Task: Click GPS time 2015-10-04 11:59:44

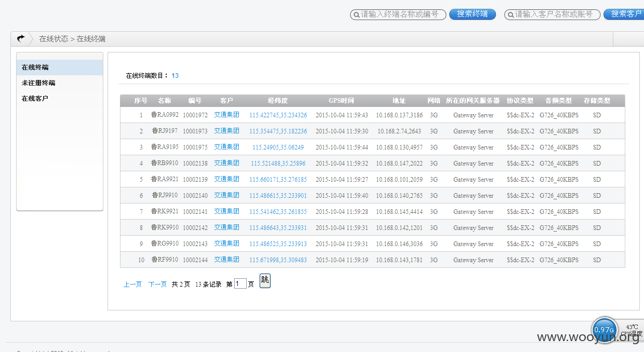Action: tap(342, 147)
